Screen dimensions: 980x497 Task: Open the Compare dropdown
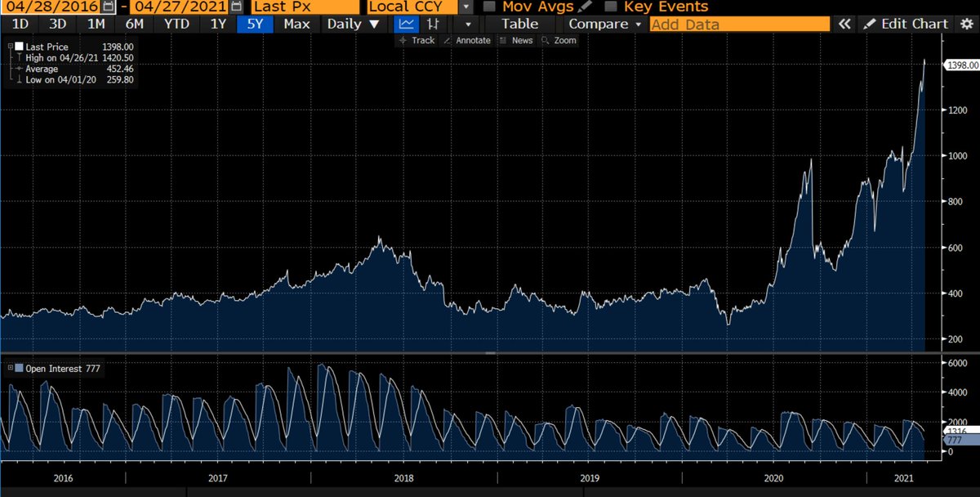click(604, 24)
